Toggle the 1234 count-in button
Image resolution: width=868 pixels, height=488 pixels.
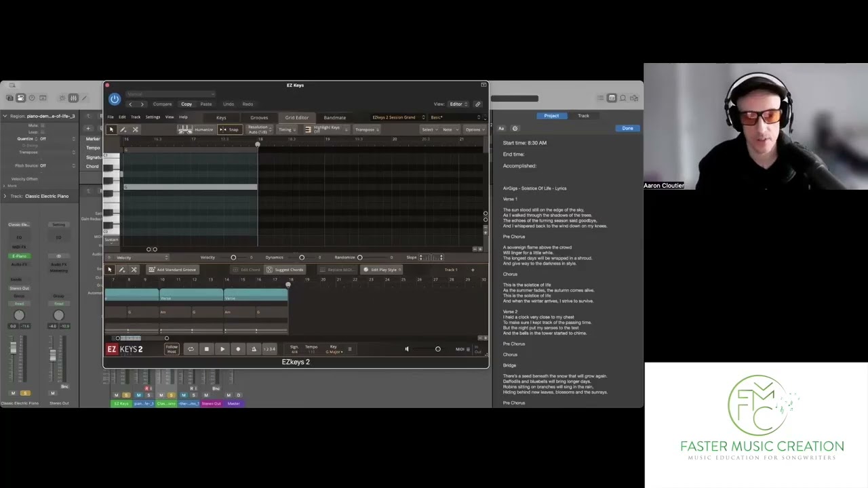[x=269, y=349]
